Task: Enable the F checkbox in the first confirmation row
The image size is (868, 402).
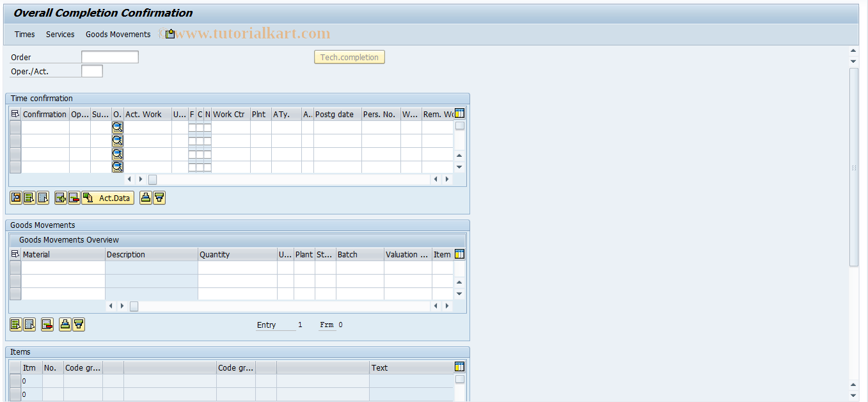Action: click(191, 127)
